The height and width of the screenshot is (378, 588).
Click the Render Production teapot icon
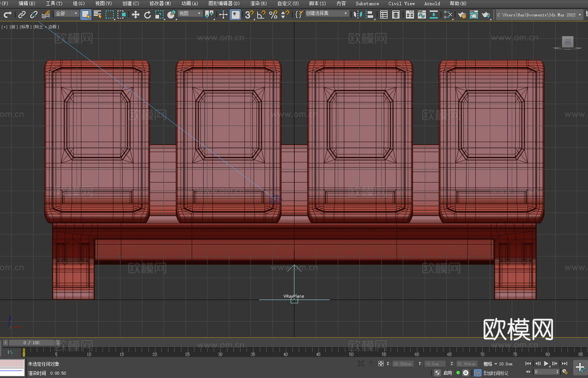(x=486, y=14)
